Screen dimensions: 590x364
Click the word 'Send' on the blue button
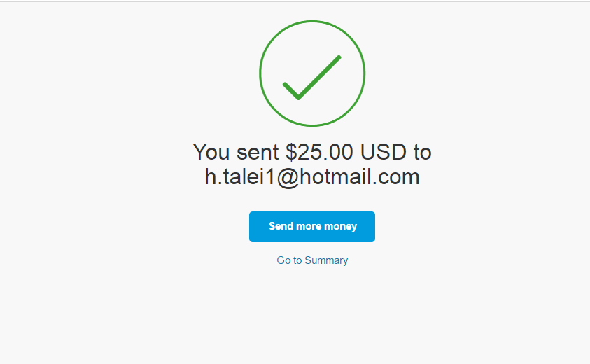pyautogui.click(x=281, y=226)
